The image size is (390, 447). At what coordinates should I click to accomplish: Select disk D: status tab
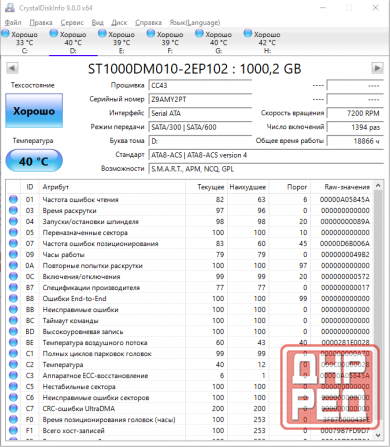73,42
